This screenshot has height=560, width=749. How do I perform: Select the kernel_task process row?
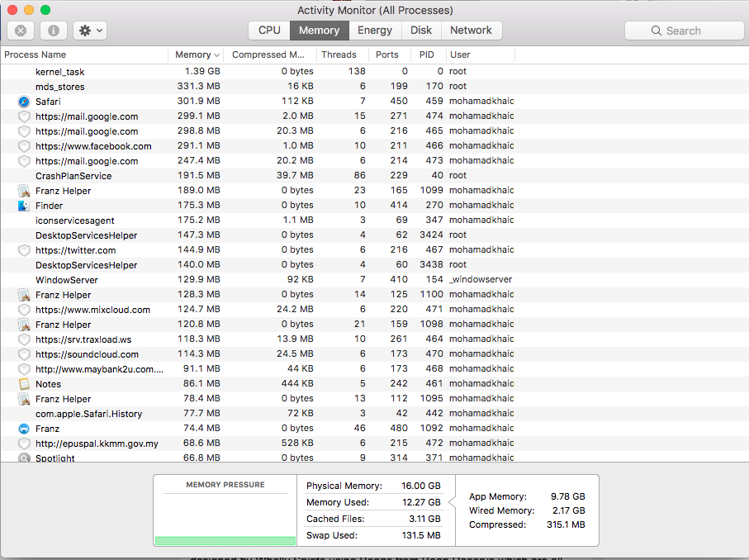tap(375, 72)
